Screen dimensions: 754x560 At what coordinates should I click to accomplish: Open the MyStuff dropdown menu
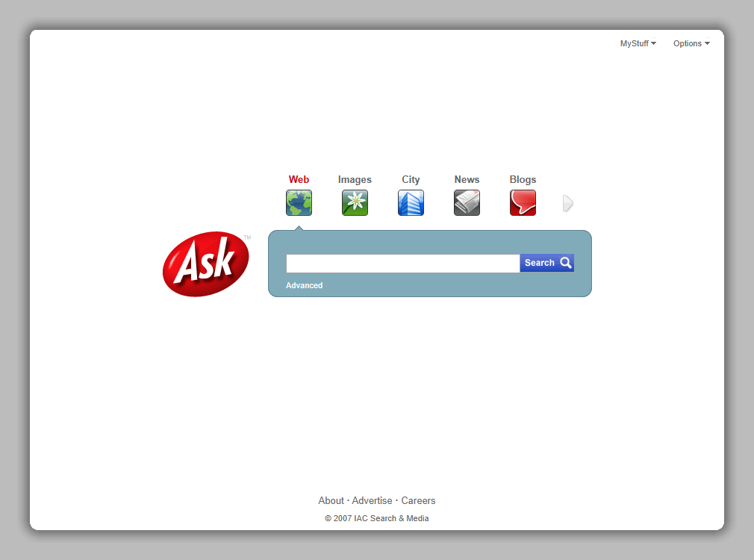[638, 43]
